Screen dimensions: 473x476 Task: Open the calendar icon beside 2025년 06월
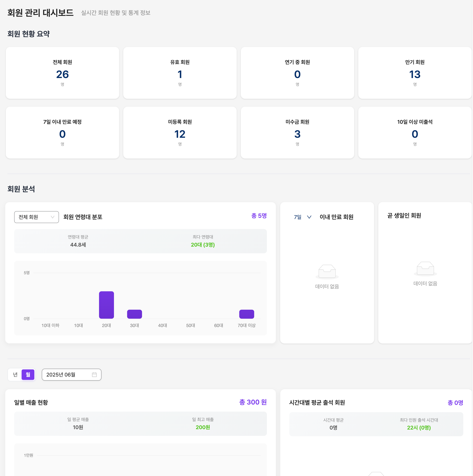coord(94,374)
